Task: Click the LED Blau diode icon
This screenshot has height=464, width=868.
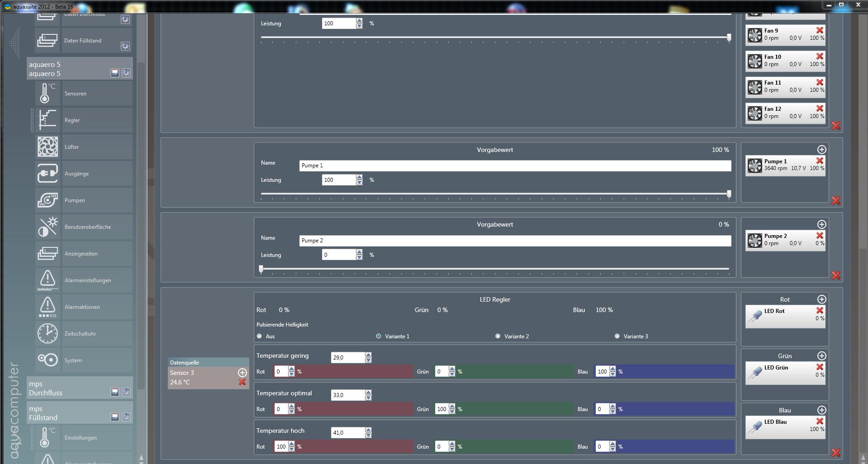Action: pyautogui.click(x=754, y=426)
